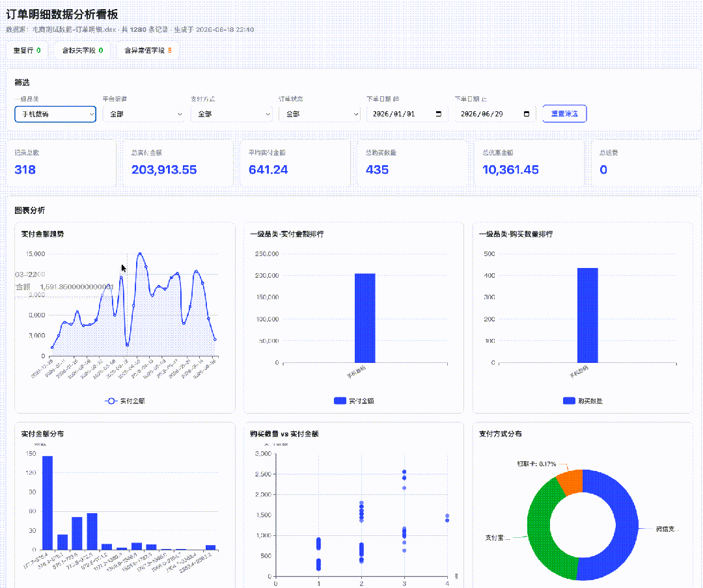Screen dimensions: 703x588
Task: Click the 订单明细数据分析看板 page title
Action: pyautogui.click(x=62, y=14)
